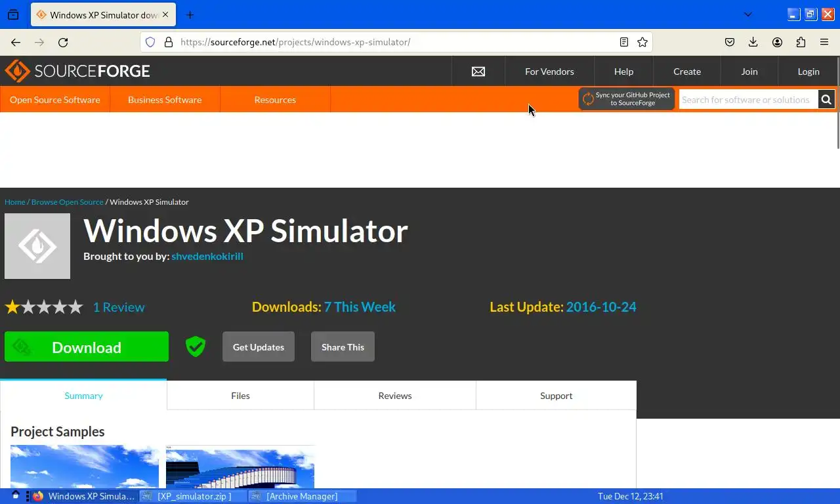840x504 pixels.
Task: Click the green Download button
Action: click(87, 346)
